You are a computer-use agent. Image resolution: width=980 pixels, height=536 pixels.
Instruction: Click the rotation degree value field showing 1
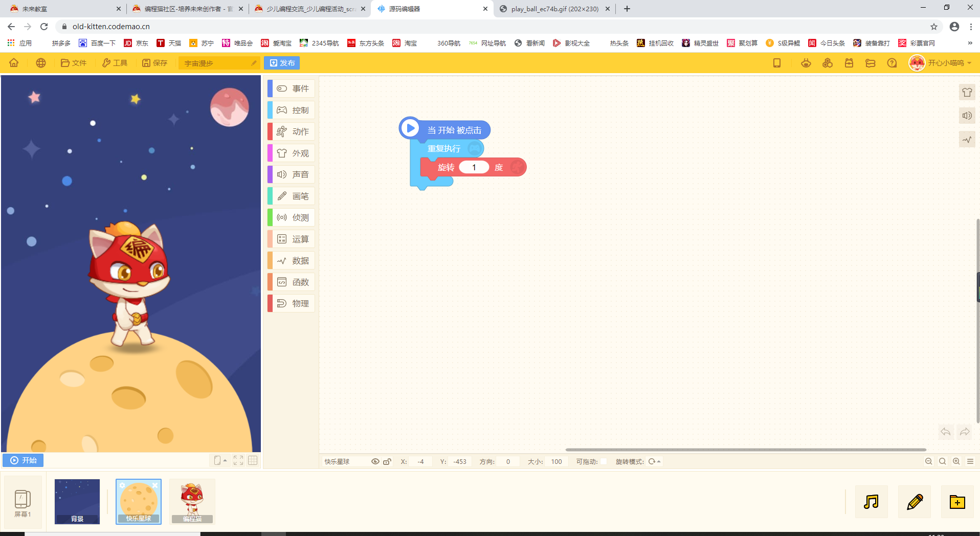pos(474,167)
